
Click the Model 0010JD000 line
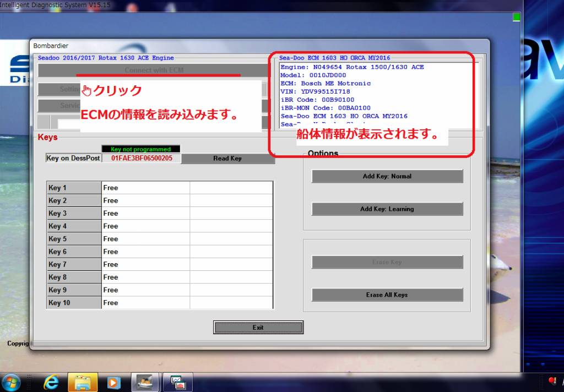point(313,75)
